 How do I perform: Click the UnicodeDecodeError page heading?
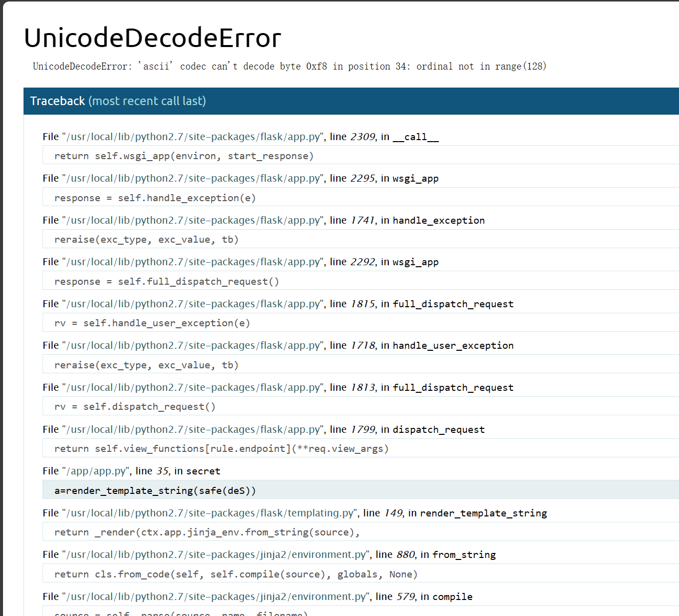[x=153, y=38]
